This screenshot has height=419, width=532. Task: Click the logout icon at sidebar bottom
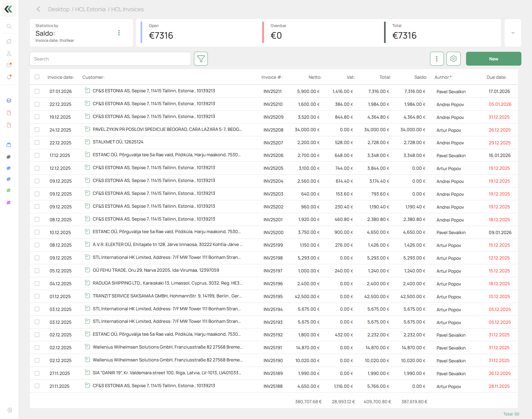point(9,410)
